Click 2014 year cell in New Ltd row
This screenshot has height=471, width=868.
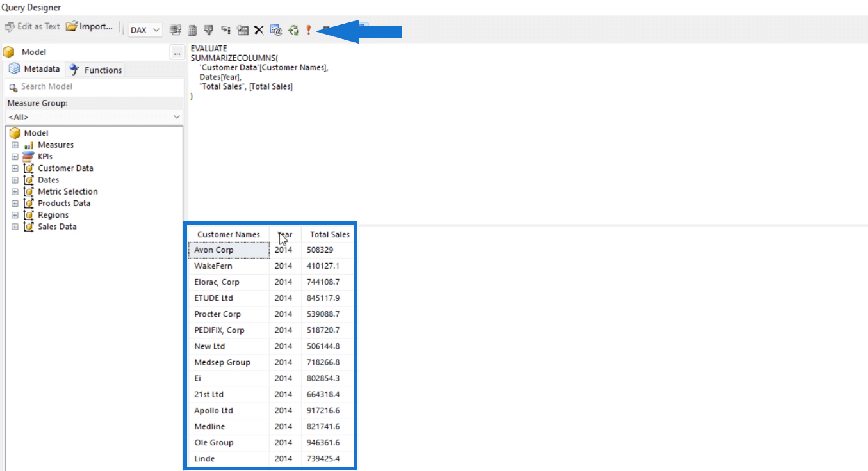coord(285,346)
